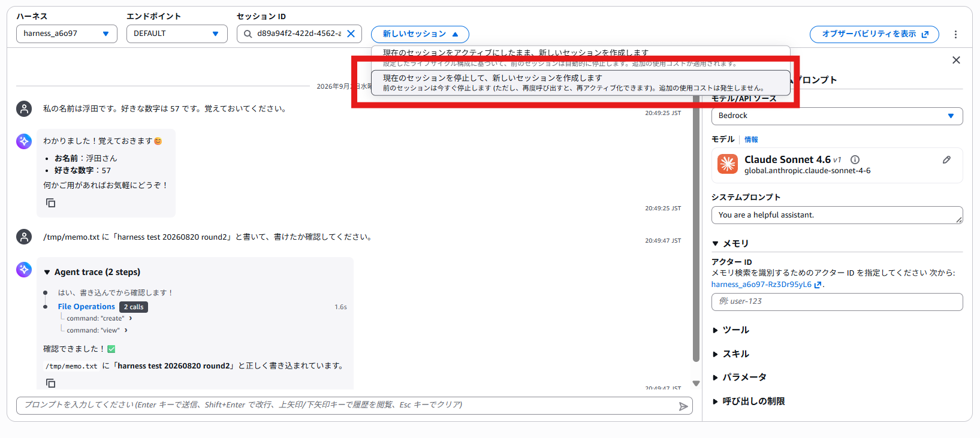Image resolution: width=980 pixels, height=438 pixels.
Task: Click オブザーバビリティを表示 button
Action: tap(874, 34)
